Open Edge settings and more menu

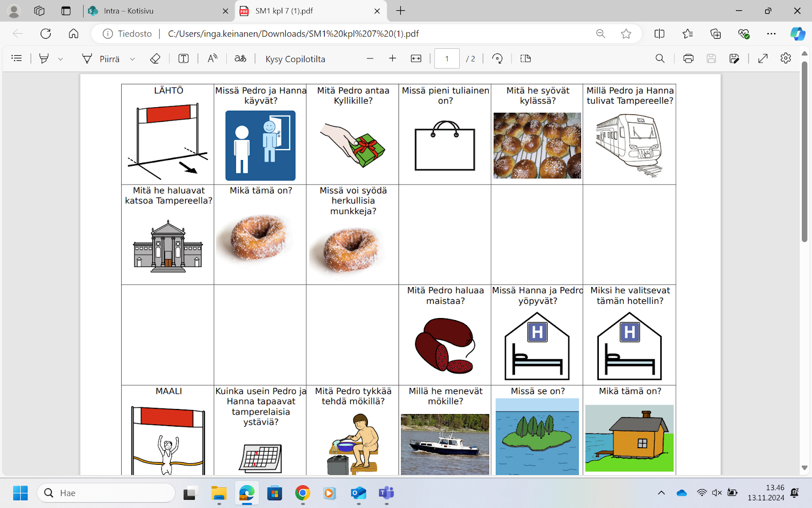pos(771,34)
